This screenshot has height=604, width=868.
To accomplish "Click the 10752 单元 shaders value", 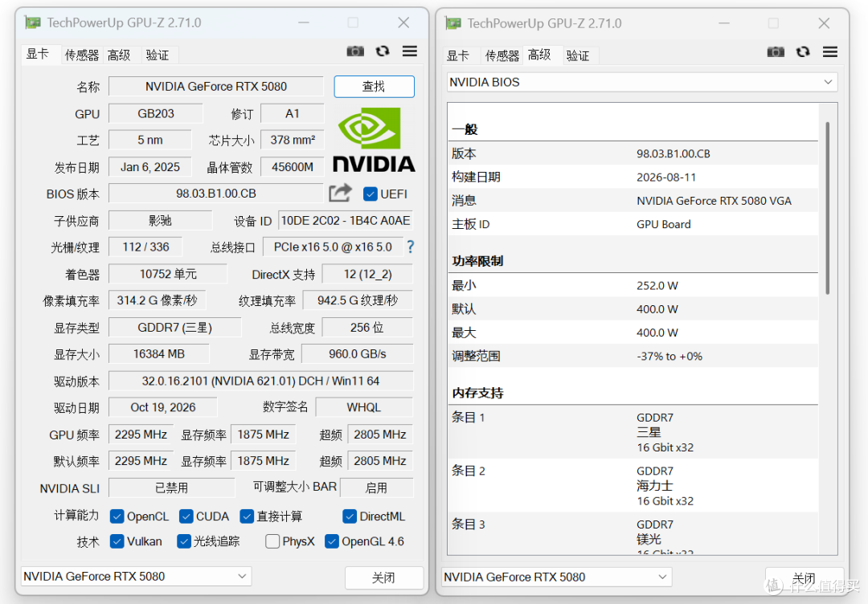I will click(x=168, y=274).
